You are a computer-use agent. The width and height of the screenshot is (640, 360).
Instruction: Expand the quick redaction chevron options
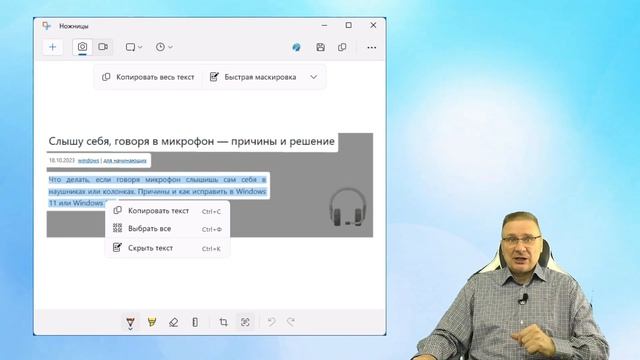(x=313, y=77)
